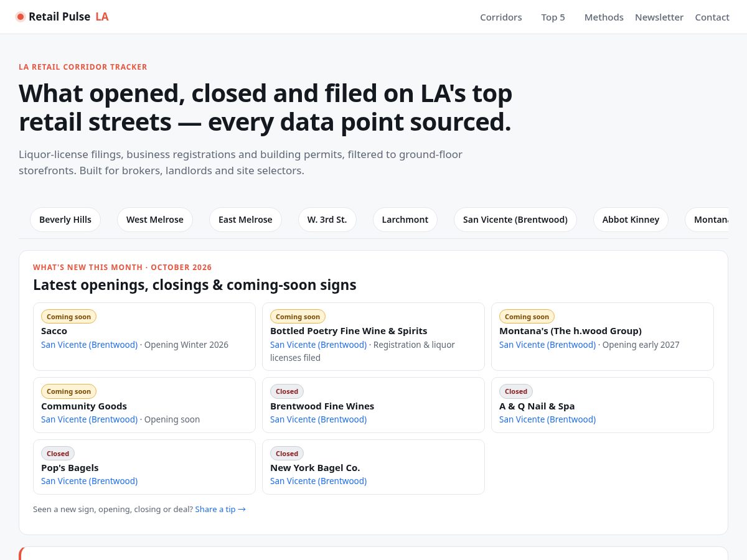Select the partially visible Montana corridor chip

tap(707, 220)
